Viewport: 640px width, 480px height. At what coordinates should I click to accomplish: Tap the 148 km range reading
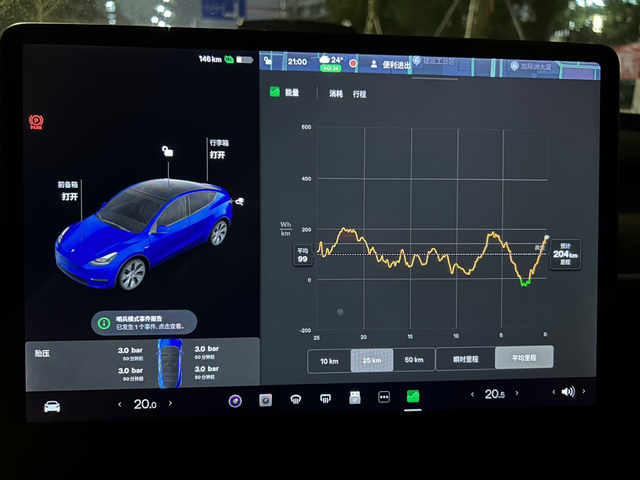click(210, 59)
